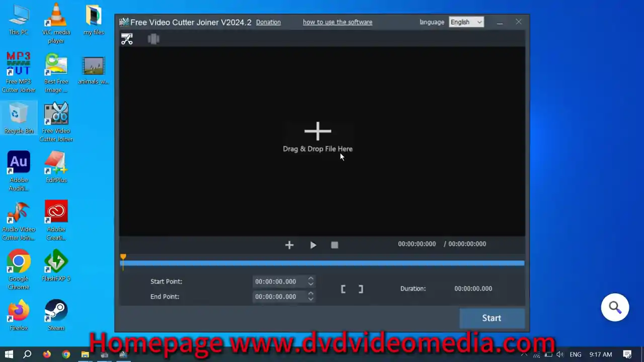Select Audio Video Cutter Joiner icon
Image resolution: width=644 pixels, height=362 pixels.
(19, 221)
